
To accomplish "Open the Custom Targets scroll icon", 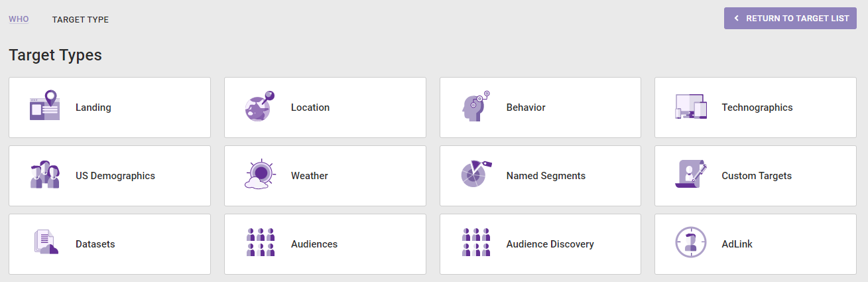I will tap(691, 175).
